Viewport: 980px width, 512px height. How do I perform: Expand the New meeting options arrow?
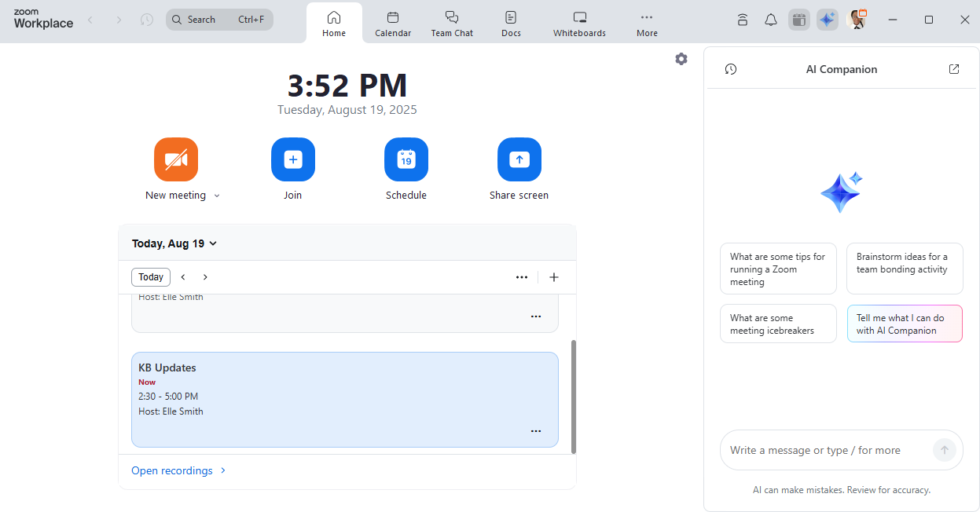click(217, 196)
